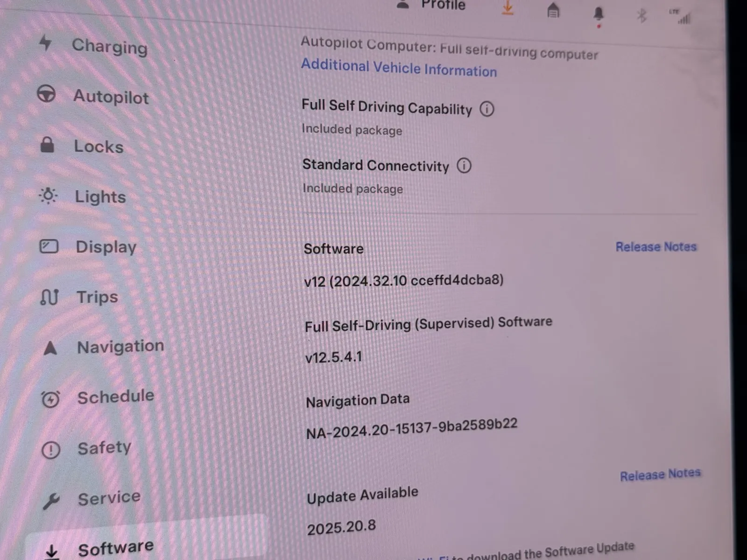Viewport: 747px width, 560px height.
Task: Tap the Navigation arrow icon
Action: pyautogui.click(x=50, y=348)
